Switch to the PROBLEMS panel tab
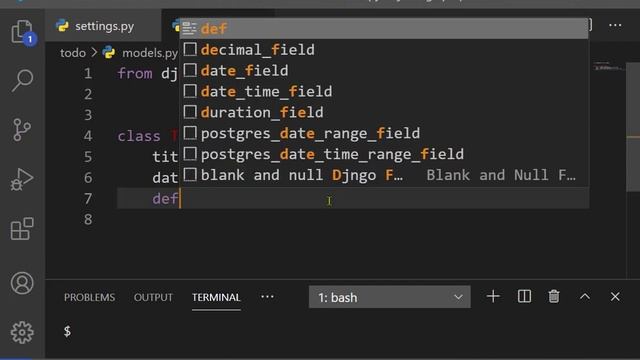 (89, 297)
